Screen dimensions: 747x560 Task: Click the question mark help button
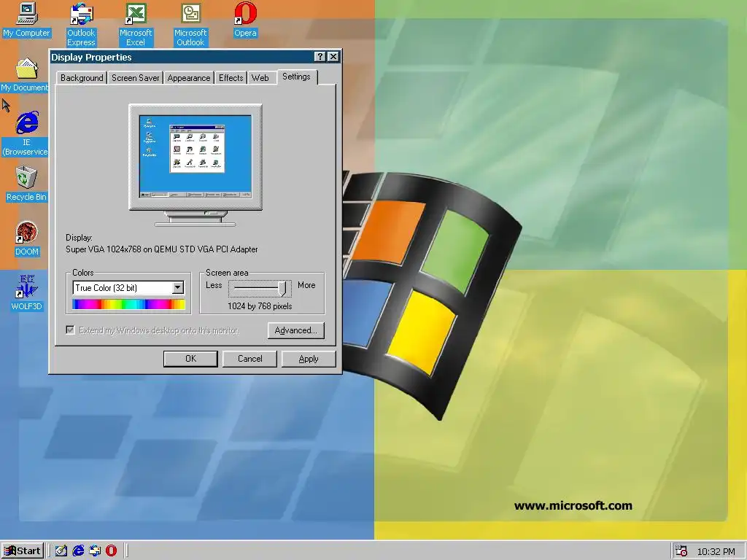click(x=320, y=57)
